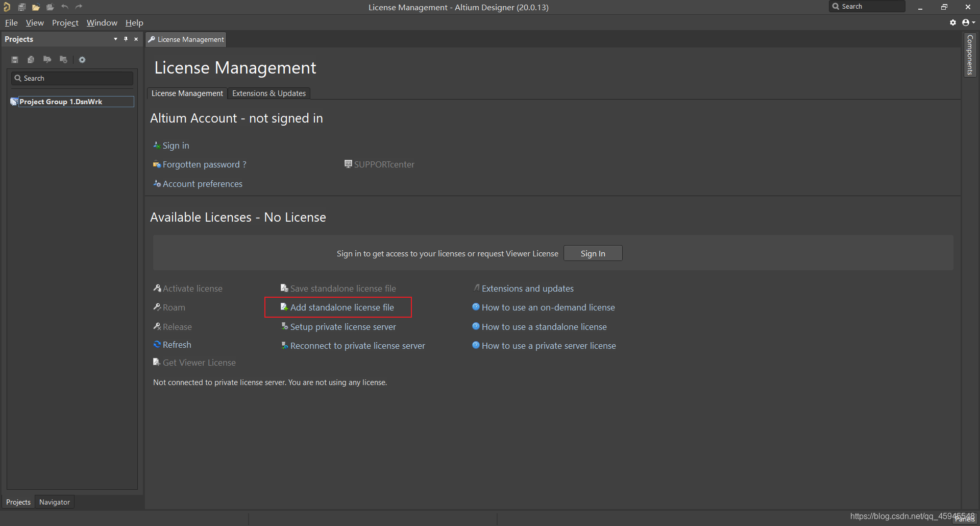Screen dimensions: 980x526
Task: Close the Projects panel
Action: point(136,39)
